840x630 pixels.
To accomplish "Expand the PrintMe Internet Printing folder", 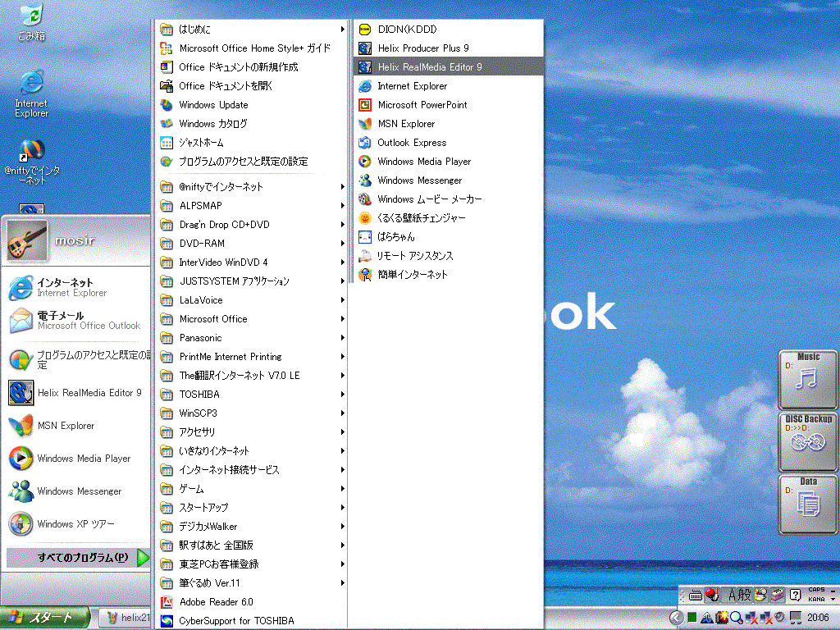I will pos(252,357).
